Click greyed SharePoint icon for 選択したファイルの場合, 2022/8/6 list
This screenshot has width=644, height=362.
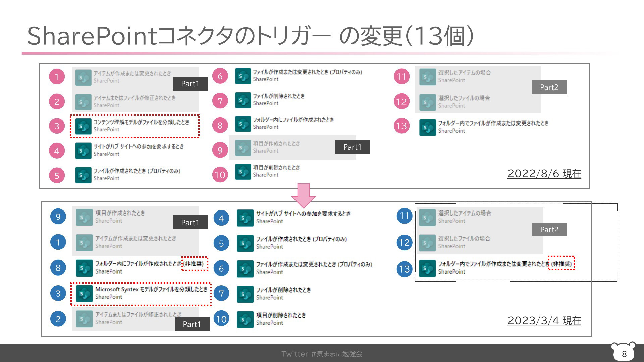click(x=428, y=103)
